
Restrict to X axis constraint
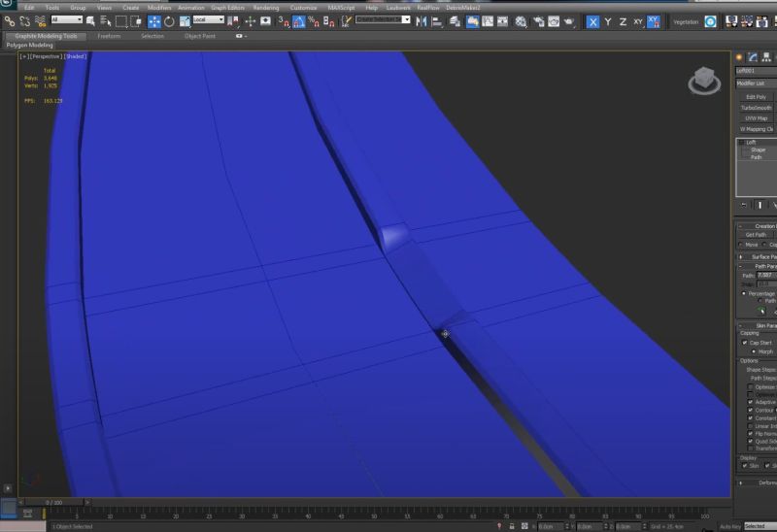click(x=592, y=21)
